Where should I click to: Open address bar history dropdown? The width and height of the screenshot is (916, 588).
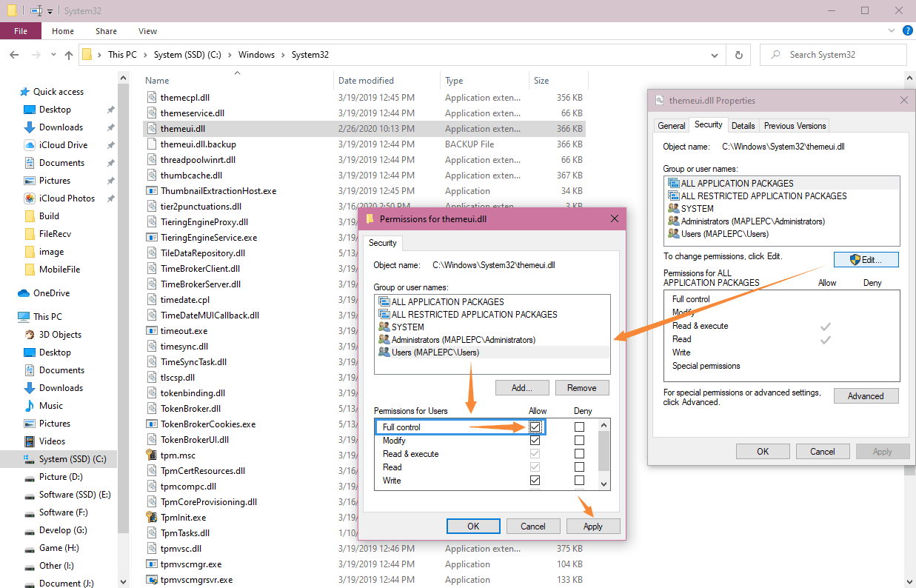click(714, 55)
